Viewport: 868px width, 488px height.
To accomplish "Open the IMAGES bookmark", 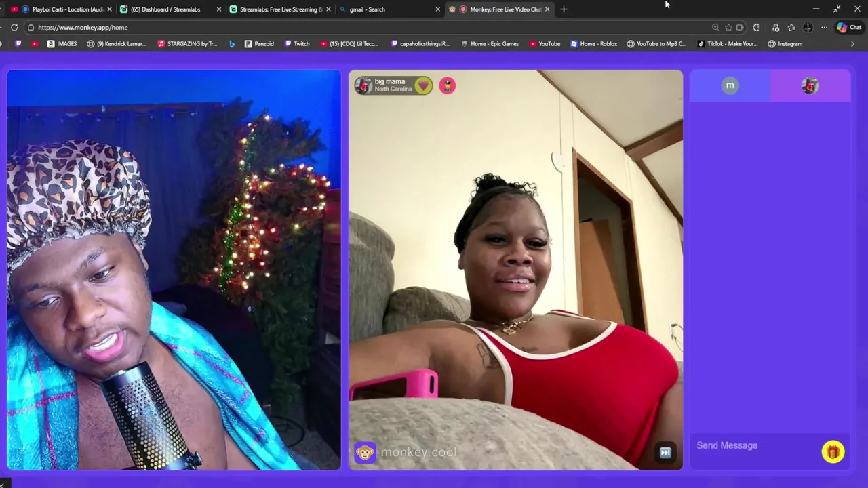I will pos(62,44).
